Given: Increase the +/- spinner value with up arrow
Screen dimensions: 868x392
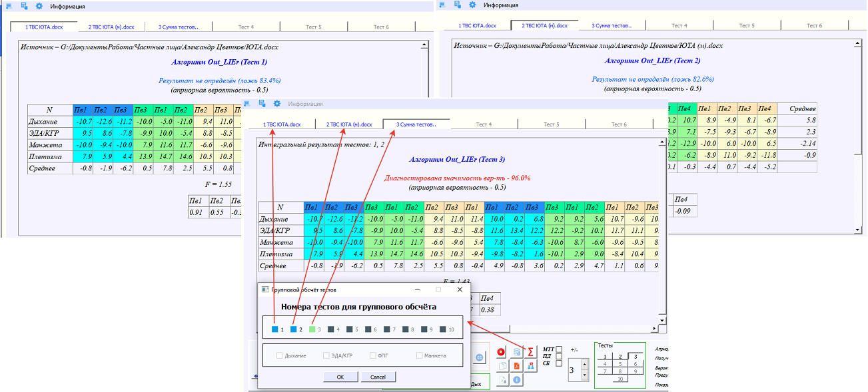Looking at the screenshot, I should pos(585,363).
